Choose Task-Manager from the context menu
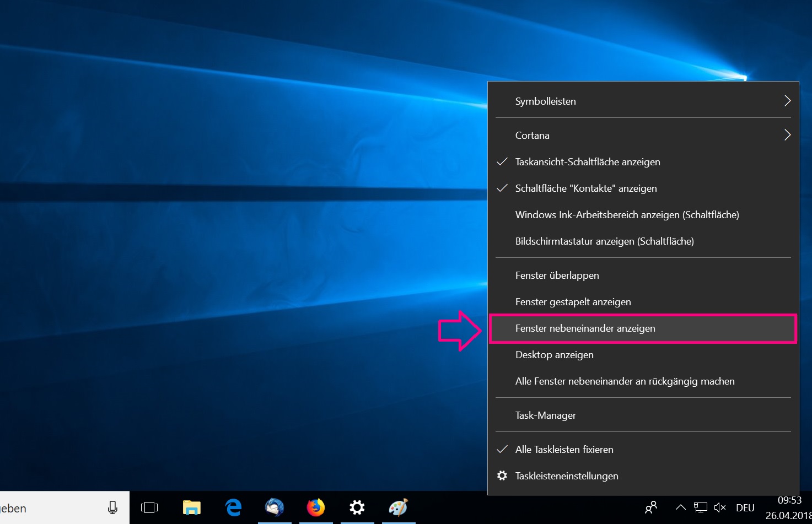Screen dimensions: 812x524 click(x=545, y=415)
